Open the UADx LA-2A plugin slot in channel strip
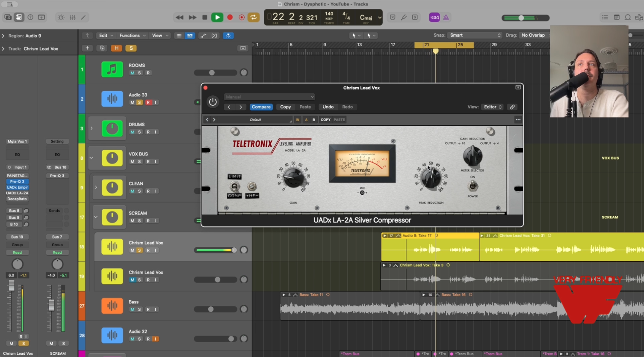Screen dimensions: 644x357 coord(17,193)
